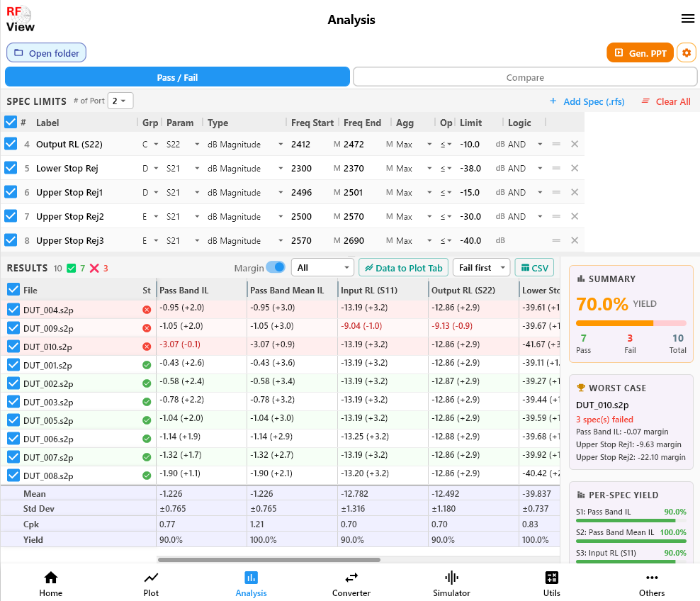Click fail status icon for DUT_009.s2p
The image size is (700, 601).
click(x=147, y=328)
